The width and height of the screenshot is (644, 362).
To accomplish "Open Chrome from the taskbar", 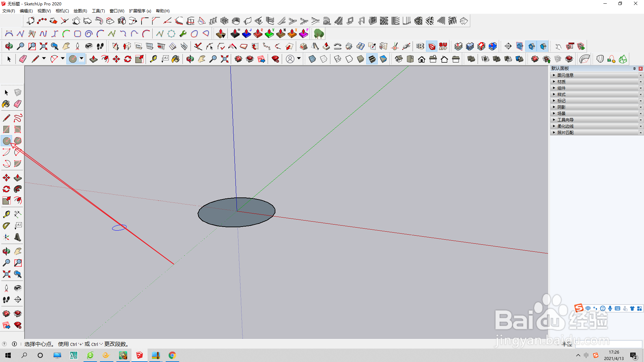I will (x=172, y=355).
